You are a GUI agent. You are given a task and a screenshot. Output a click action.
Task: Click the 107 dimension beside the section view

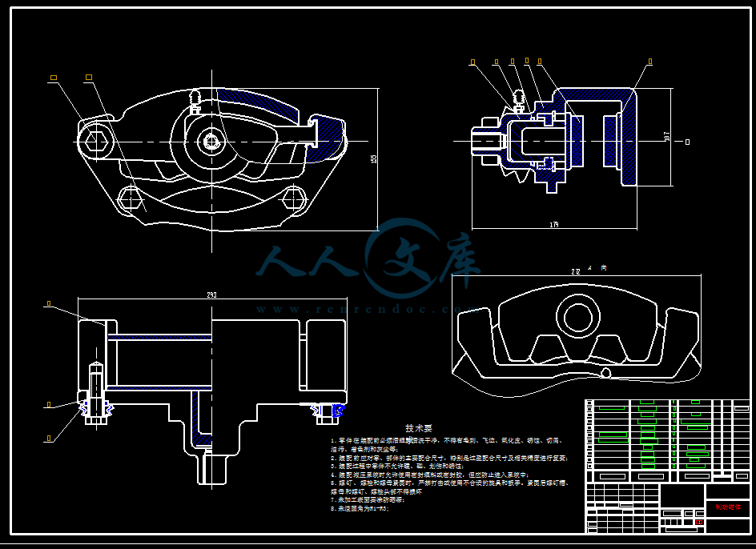coord(667,136)
